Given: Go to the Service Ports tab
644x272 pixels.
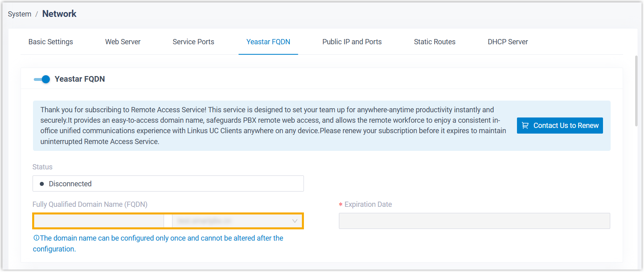Looking at the screenshot, I should pyautogui.click(x=193, y=42).
